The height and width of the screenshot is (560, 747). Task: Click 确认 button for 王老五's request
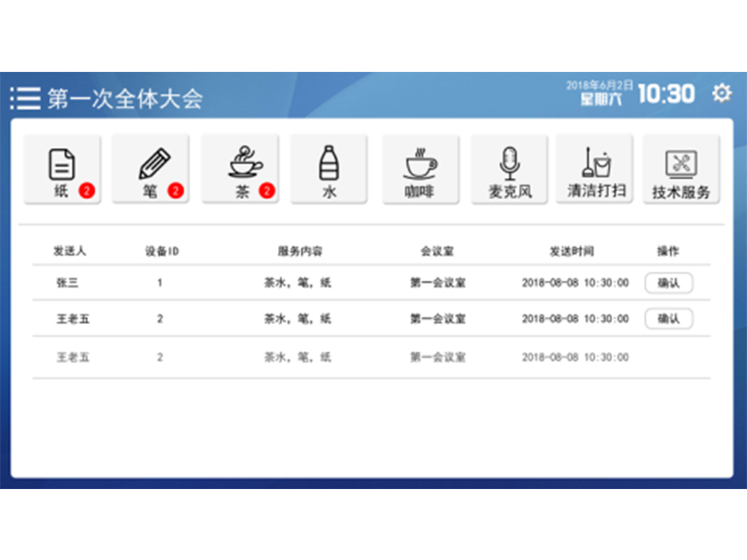click(x=669, y=318)
